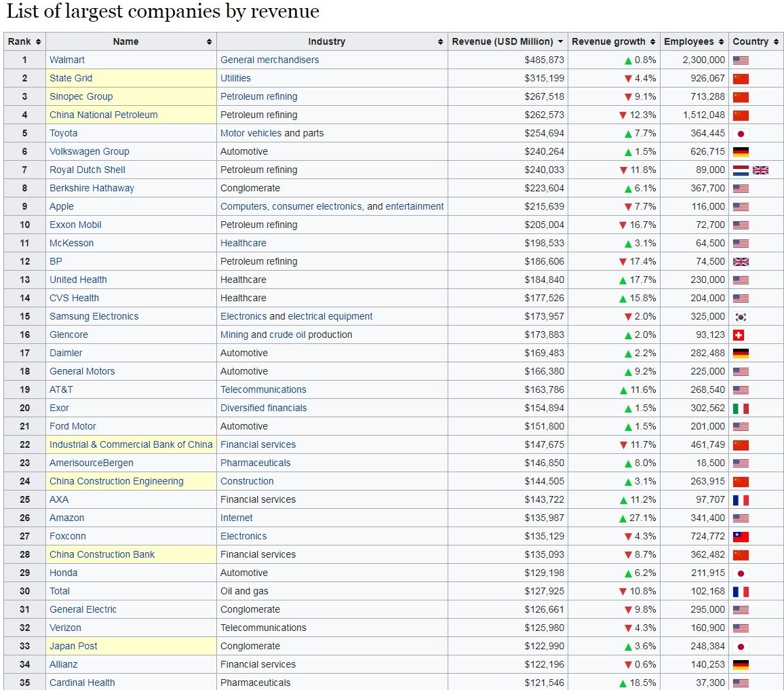Sort by Employees column arrows
The width and height of the screenshot is (784, 690).
pos(721,41)
